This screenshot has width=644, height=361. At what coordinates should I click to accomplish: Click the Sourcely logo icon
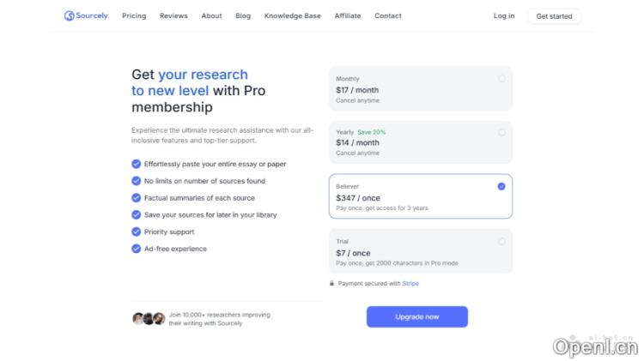coord(69,15)
